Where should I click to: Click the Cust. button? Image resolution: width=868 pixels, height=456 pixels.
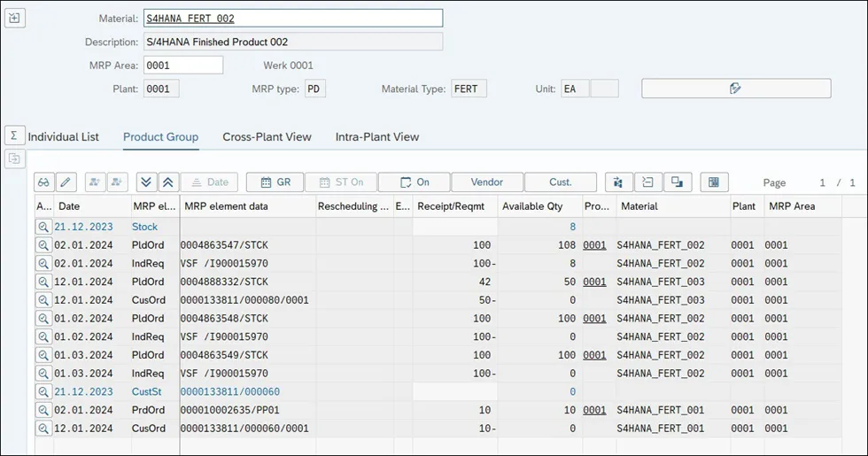click(x=560, y=182)
